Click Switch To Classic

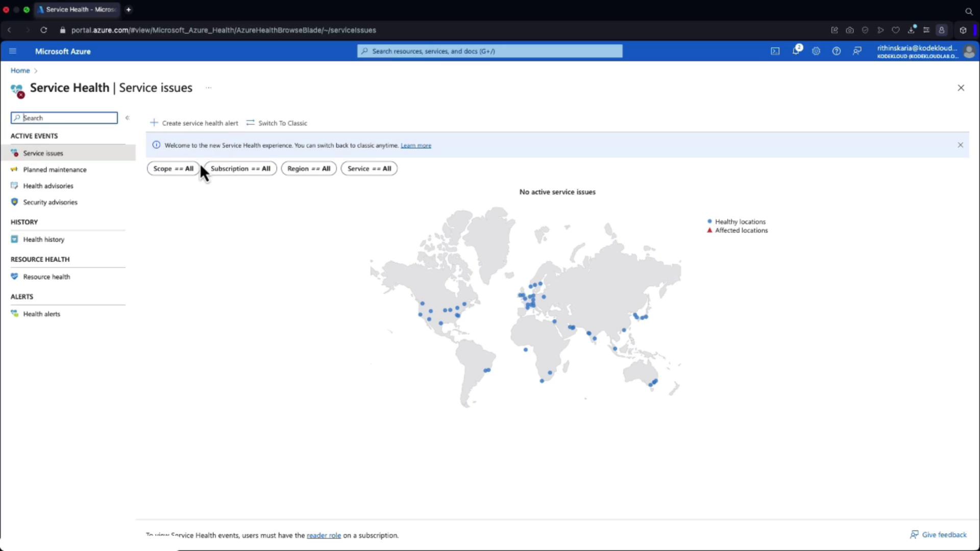coord(277,123)
